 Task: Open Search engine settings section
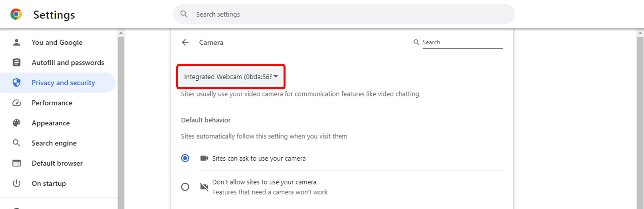pos(54,143)
